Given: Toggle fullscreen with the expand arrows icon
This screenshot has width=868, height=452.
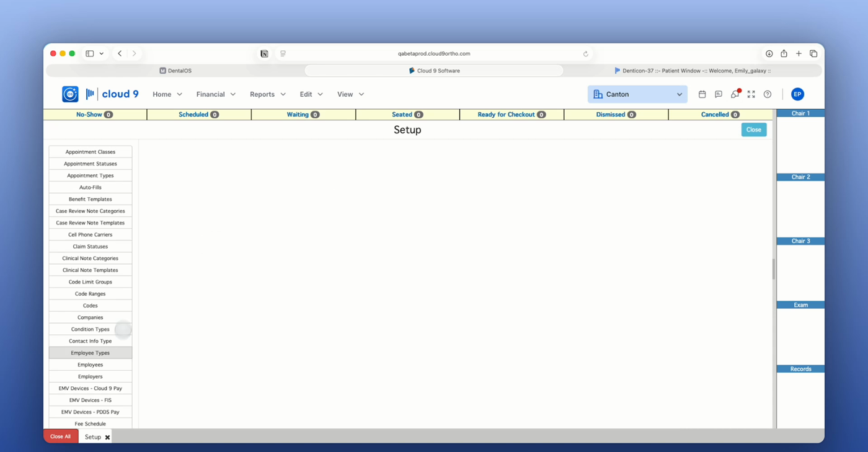Looking at the screenshot, I should click(x=751, y=94).
